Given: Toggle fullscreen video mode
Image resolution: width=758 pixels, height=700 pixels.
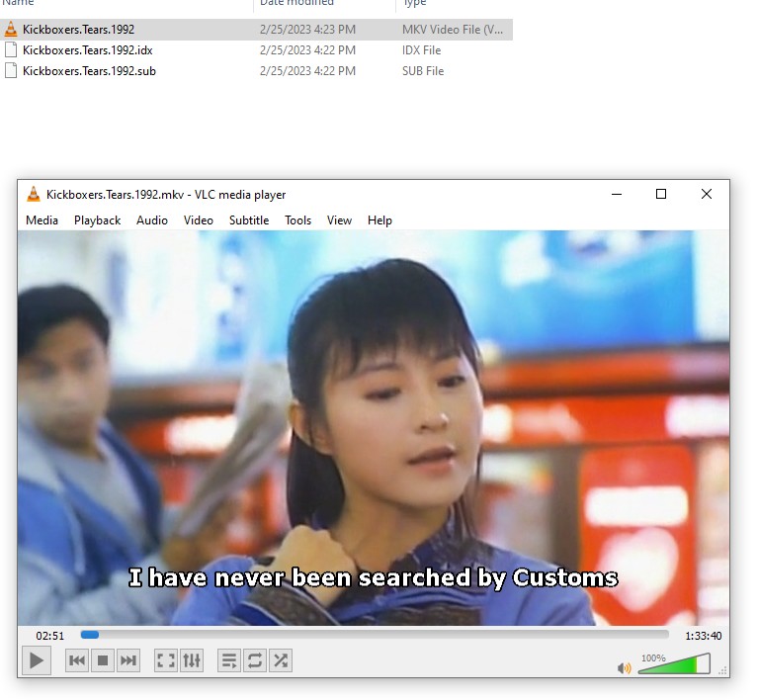Looking at the screenshot, I should (166, 660).
